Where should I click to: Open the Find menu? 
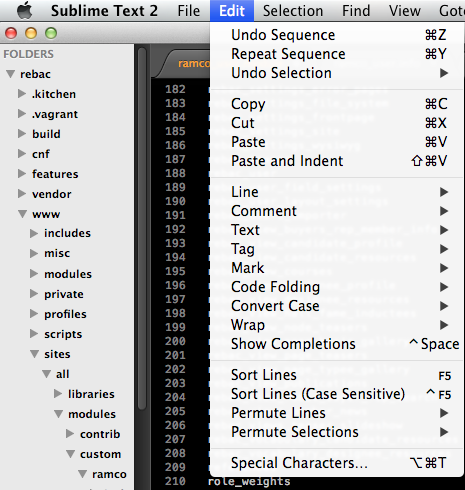[356, 11]
